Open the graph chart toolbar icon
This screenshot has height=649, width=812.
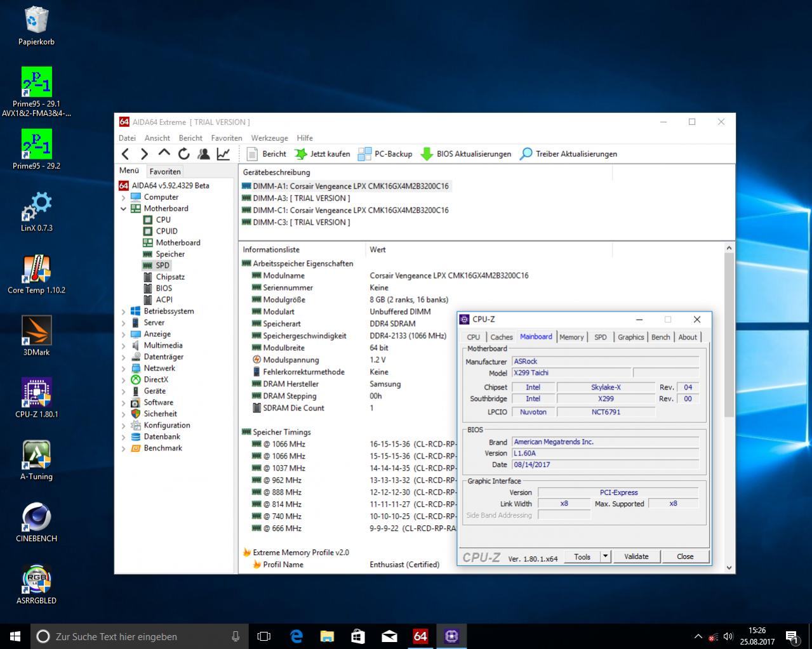(223, 154)
